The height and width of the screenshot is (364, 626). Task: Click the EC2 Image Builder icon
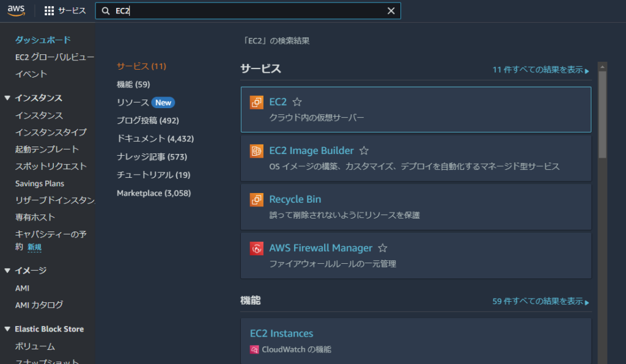pos(257,151)
